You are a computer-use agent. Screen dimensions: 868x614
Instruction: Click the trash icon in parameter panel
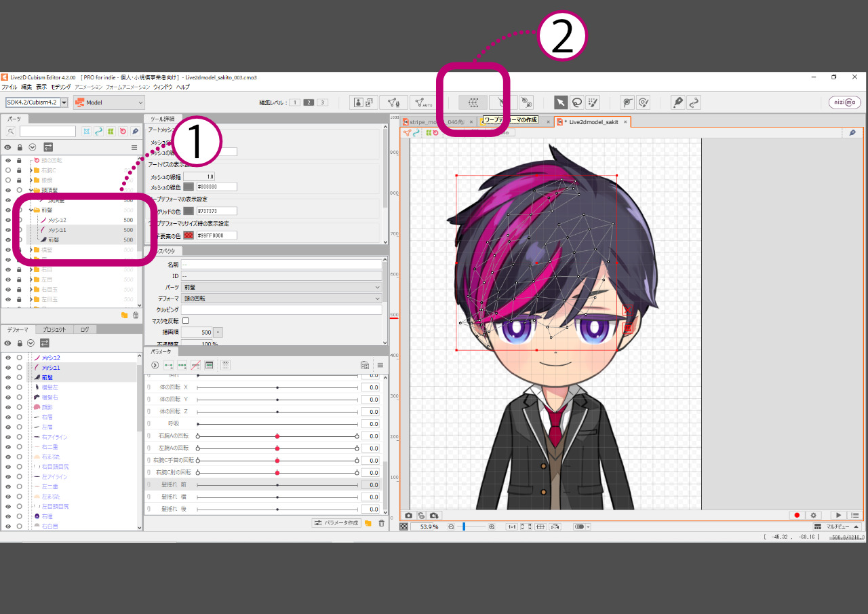coord(381,523)
